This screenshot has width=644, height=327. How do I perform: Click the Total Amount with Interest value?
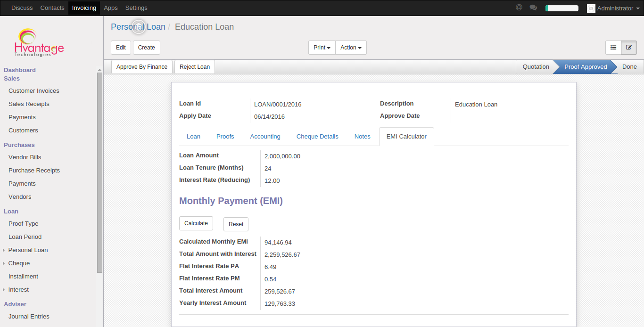pyautogui.click(x=282, y=255)
